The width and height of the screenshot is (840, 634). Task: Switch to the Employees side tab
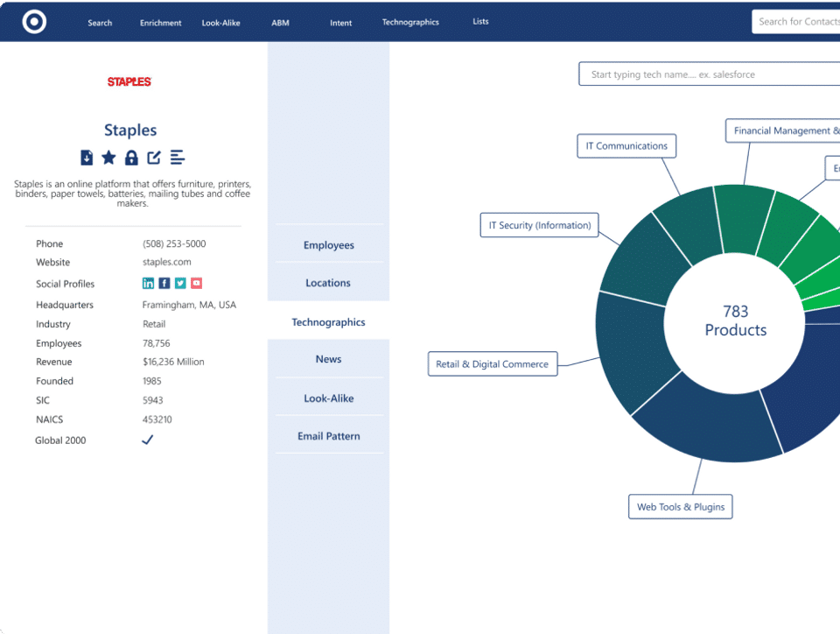coord(329,245)
